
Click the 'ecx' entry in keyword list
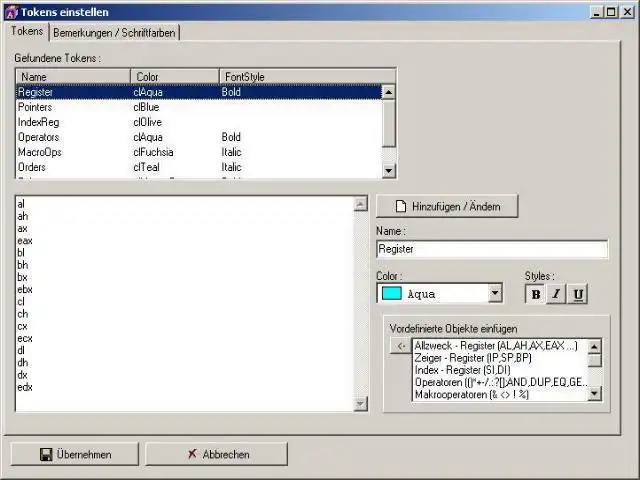pyautogui.click(x=25, y=338)
